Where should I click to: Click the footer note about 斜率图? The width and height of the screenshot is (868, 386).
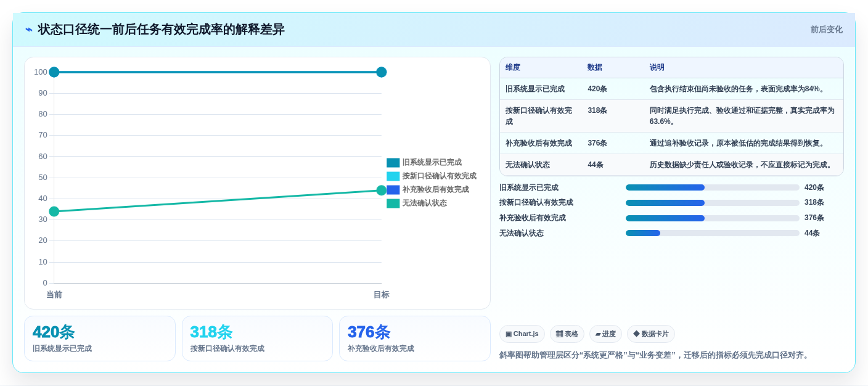pyautogui.click(x=655, y=355)
